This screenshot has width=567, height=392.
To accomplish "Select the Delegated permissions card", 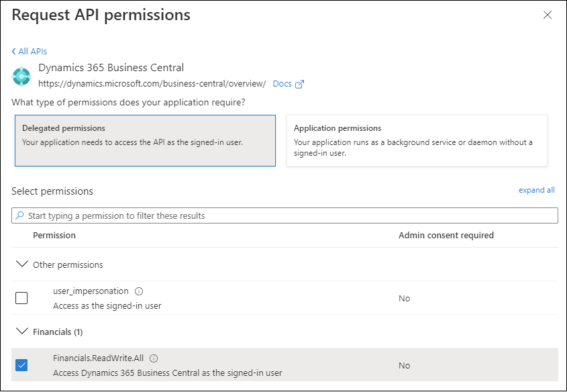I will point(145,140).
